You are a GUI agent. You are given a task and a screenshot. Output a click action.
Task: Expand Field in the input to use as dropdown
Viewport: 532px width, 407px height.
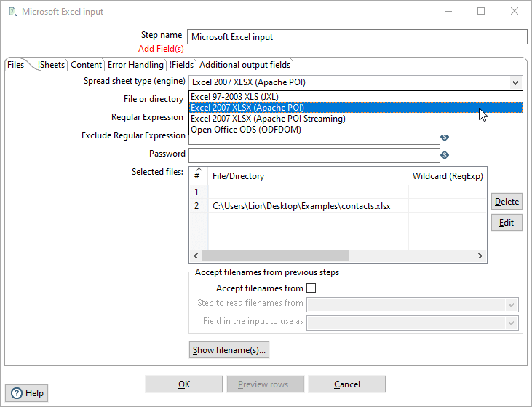(x=511, y=323)
